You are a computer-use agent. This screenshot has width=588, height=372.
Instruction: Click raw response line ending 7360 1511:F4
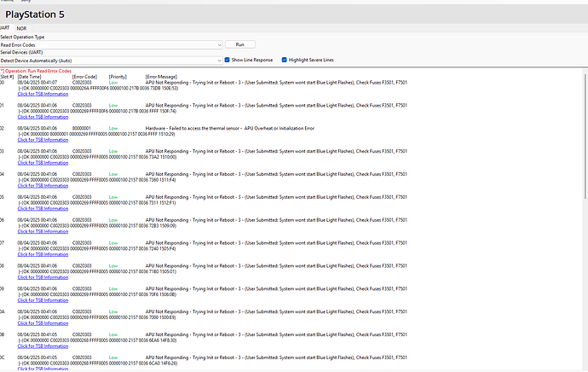click(x=97, y=180)
